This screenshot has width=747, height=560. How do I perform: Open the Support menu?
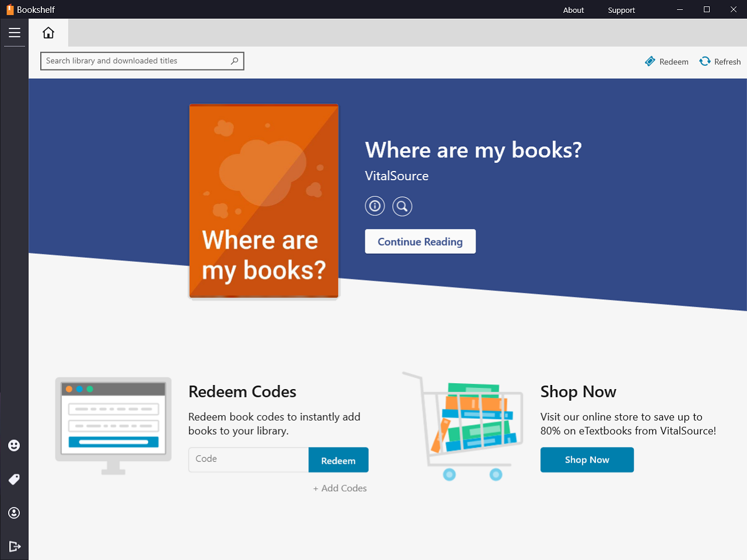click(x=621, y=10)
